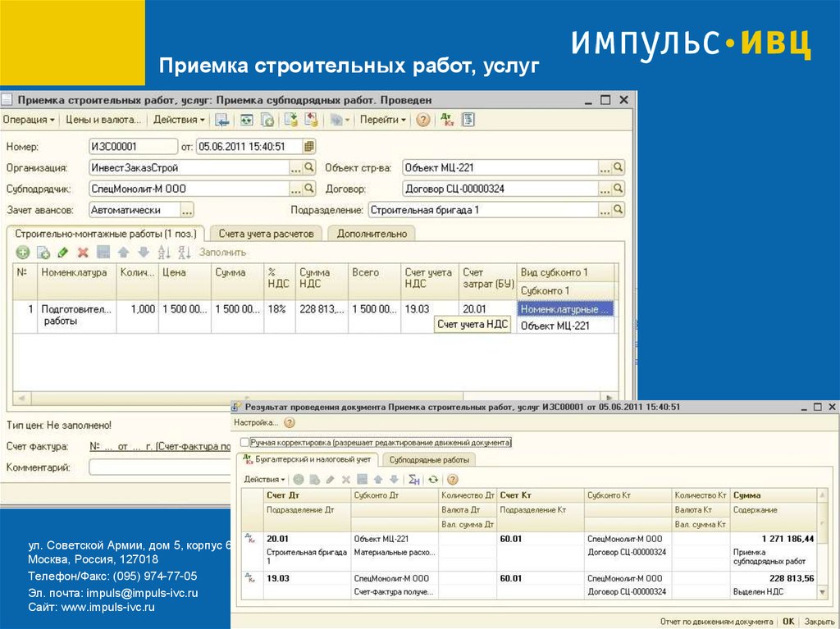
Task: Click the pencil edit row icon
Action: point(63,253)
